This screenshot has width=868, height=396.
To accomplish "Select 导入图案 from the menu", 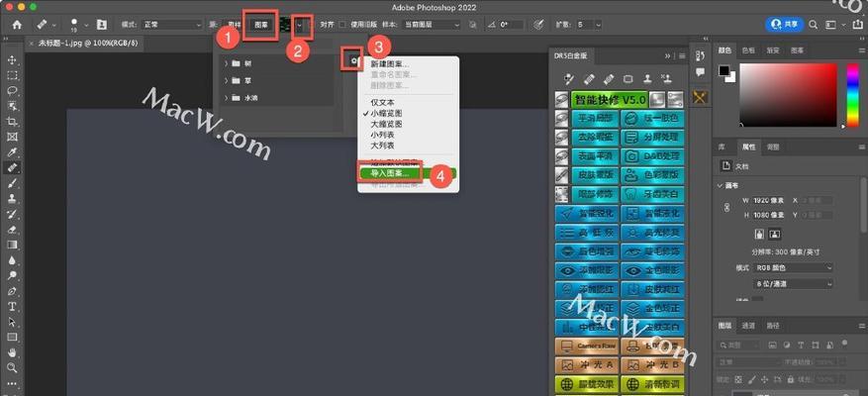I will pos(391,173).
